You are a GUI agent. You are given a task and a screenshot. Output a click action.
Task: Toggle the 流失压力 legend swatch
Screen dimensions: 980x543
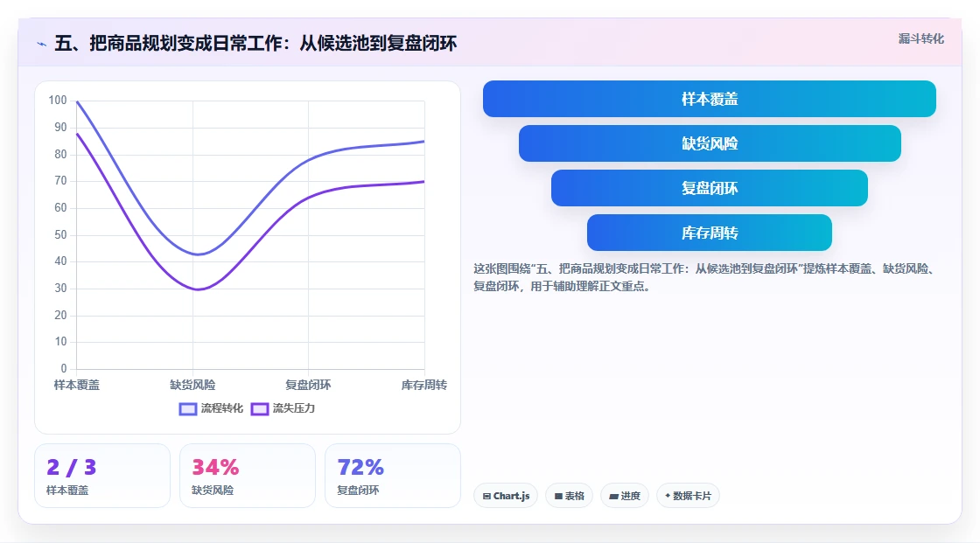pos(259,408)
